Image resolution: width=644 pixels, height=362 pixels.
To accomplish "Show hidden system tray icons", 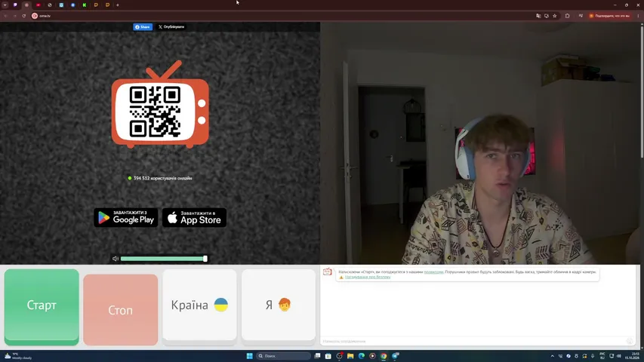I will click(553, 356).
